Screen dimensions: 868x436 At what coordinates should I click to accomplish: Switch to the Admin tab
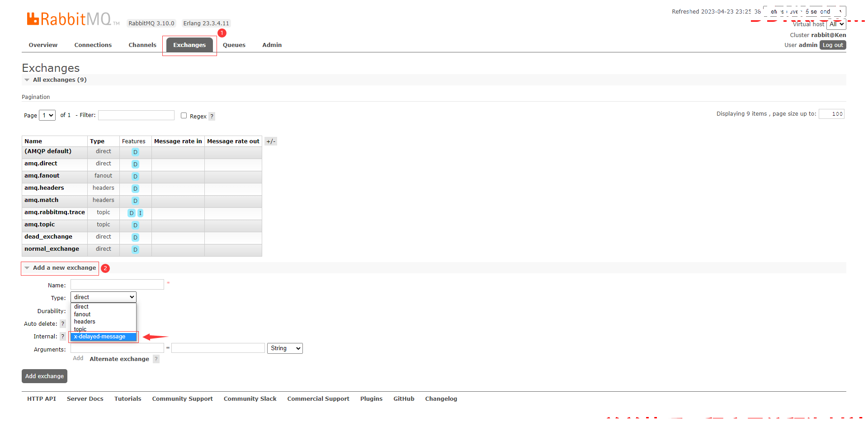click(x=272, y=45)
